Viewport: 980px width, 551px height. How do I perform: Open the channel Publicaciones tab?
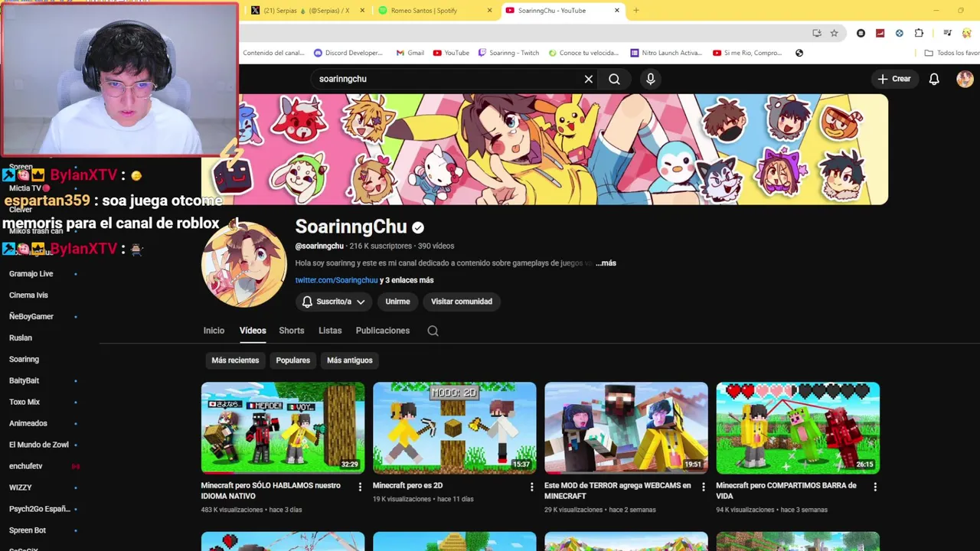[x=383, y=331]
